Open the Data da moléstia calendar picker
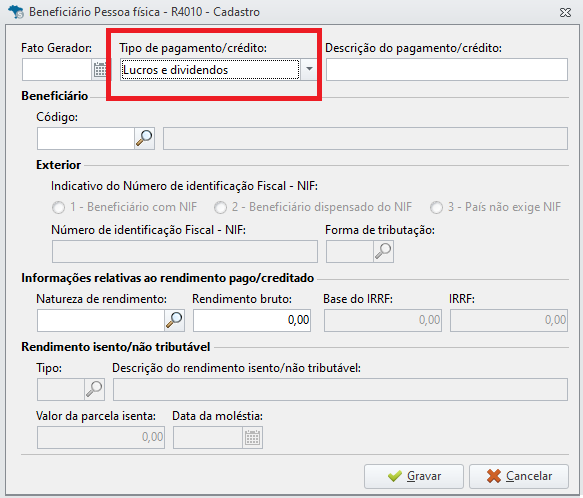Screen dimensions: 583x498 click(x=252, y=437)
